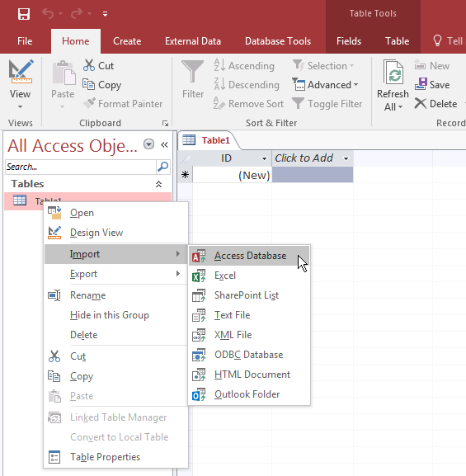Image resolution: width=466 pixels, height=476 pixels.
Task: Click the Cut scissors icon in ribbon
Action: (x=89, y=65)
